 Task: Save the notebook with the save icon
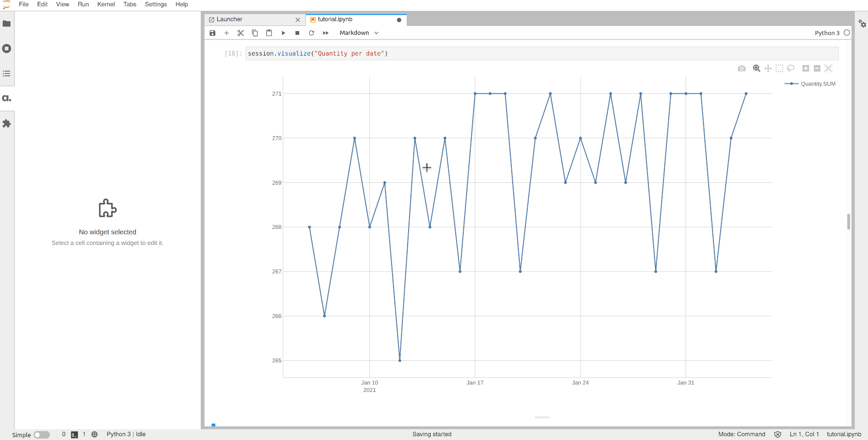(x=213, y=33)
